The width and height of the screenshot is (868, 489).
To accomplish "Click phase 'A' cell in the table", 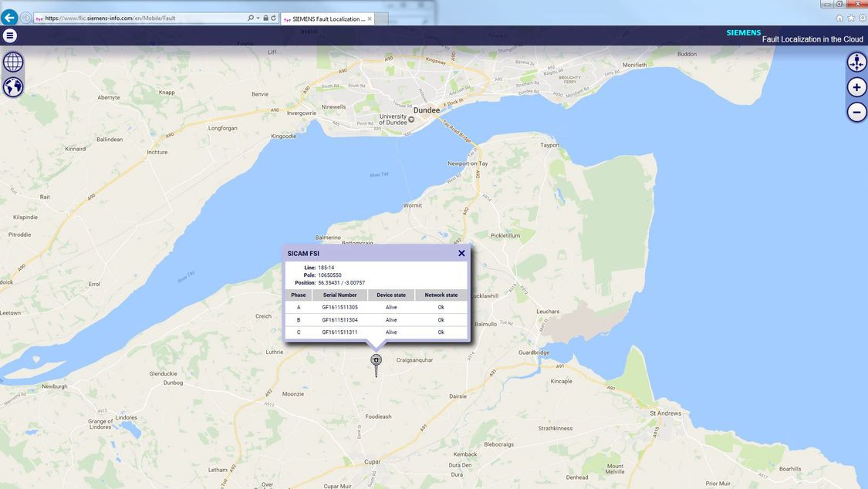I will coord(299,308).
